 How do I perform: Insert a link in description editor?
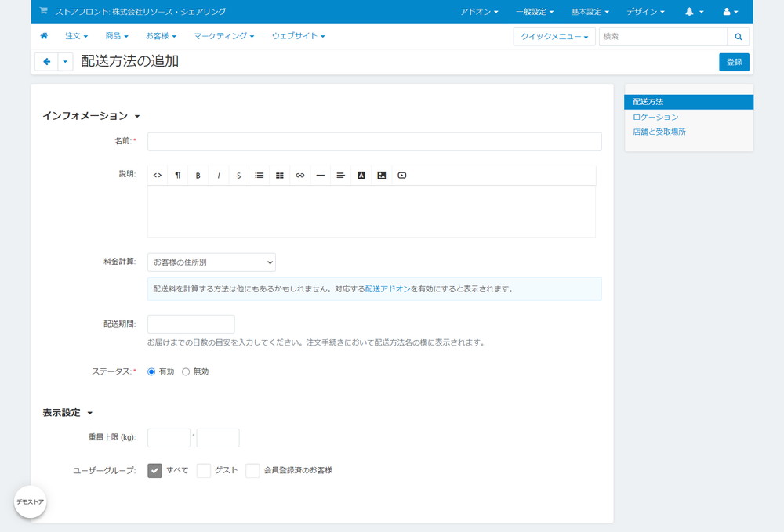(300, 176)
